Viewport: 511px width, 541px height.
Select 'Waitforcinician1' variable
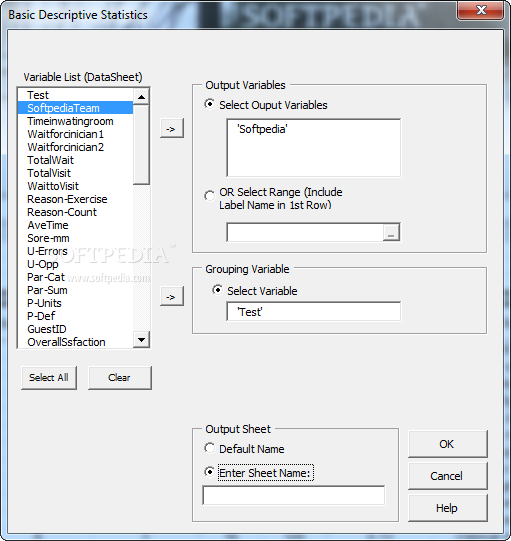(x=75, y=134)
